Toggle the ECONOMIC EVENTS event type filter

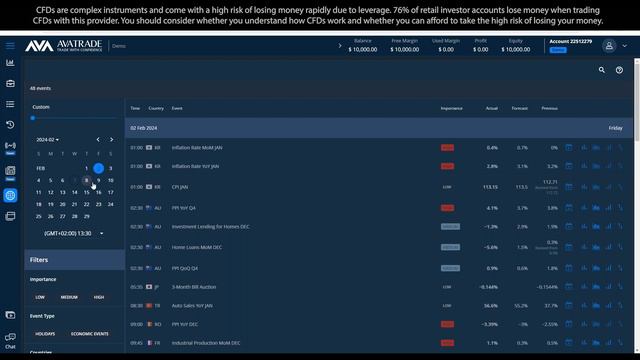(x=90, y=334)
